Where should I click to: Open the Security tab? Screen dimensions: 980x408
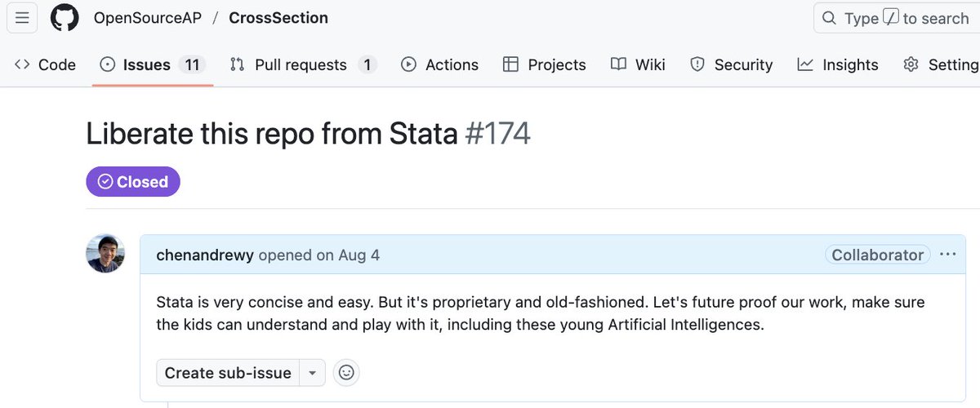(731, 64)
